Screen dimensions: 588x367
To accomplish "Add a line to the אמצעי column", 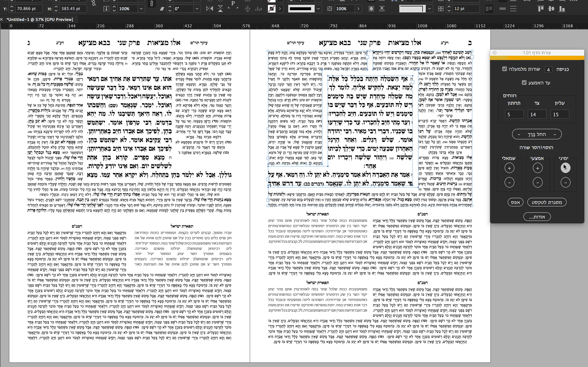I will (537, 168).
